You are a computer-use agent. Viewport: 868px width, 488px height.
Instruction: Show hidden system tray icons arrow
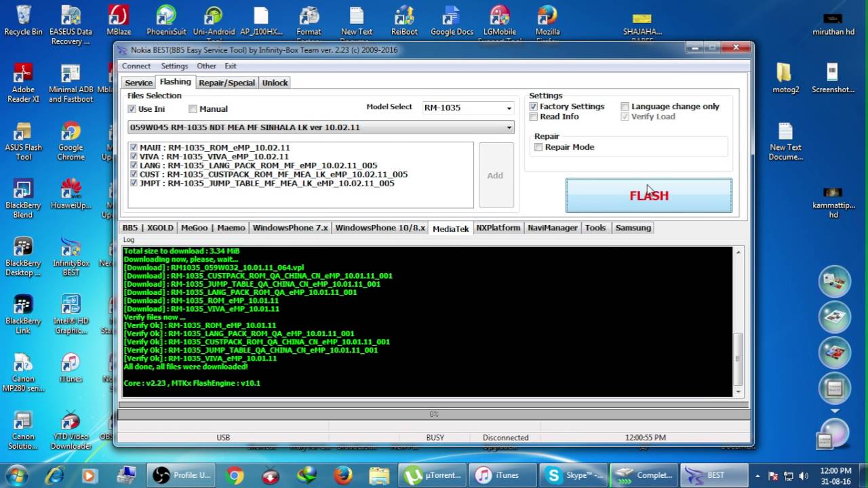(x=759, y=476)
